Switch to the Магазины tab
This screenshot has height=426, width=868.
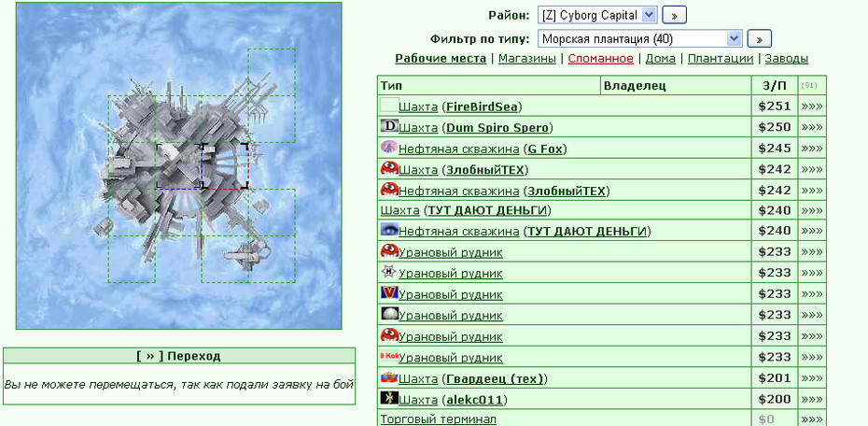[527, 59]
